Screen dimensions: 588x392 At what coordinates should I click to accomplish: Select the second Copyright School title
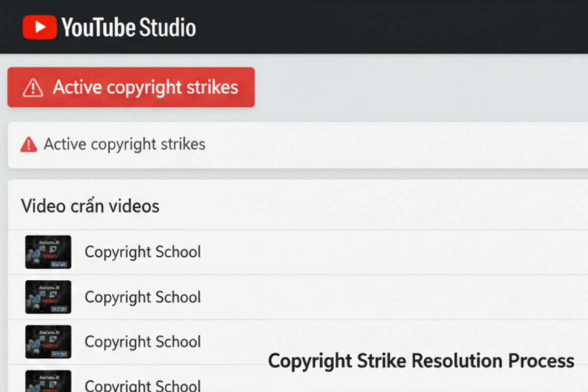pos(143,297)
